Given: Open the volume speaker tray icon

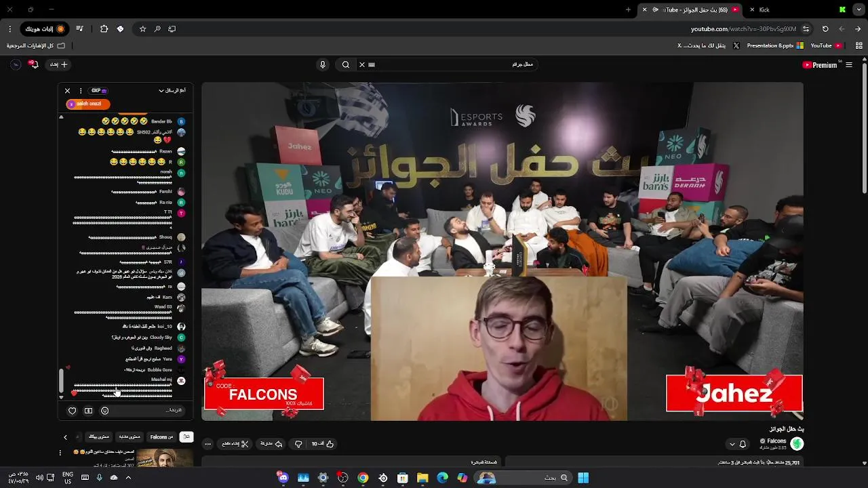Looking at the screenshot, I should [x=39, y=478].
